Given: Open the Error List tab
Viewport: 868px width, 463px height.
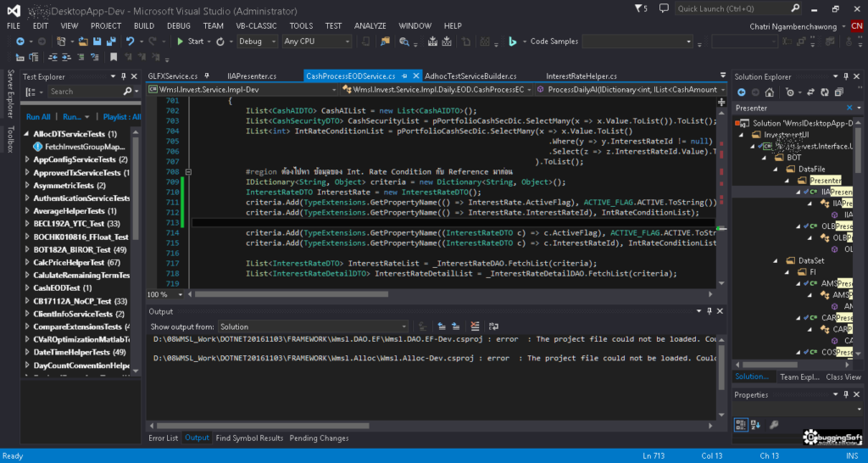Looking at the screenshot, I should 164,438.
